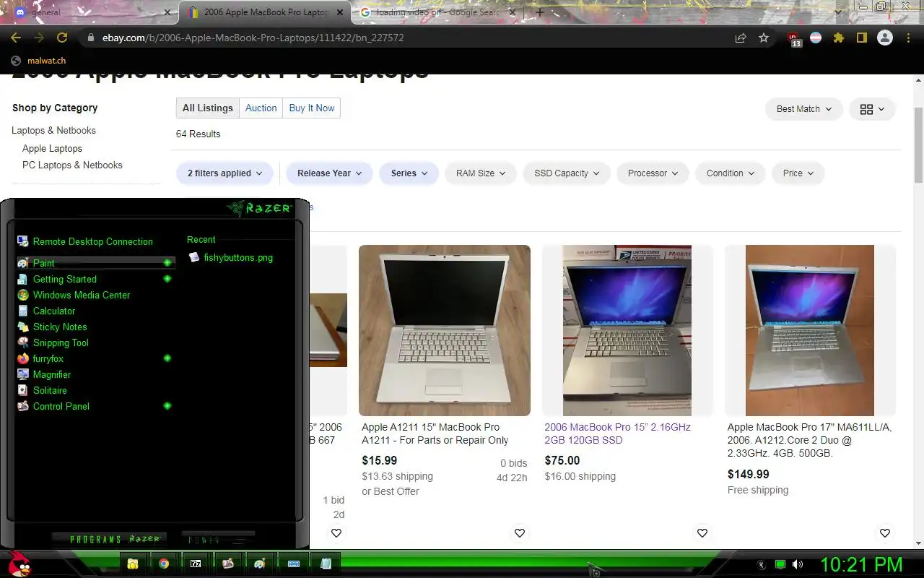924x578 pixels.
Task: Open the gallery view options dropdown
Action: click(872, 109)
